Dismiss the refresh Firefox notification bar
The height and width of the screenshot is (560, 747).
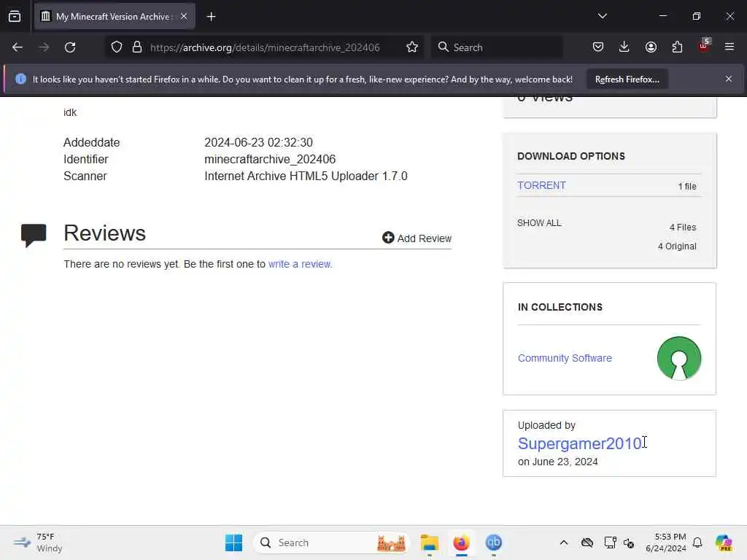pyautogui.click(x=729, y=79)
